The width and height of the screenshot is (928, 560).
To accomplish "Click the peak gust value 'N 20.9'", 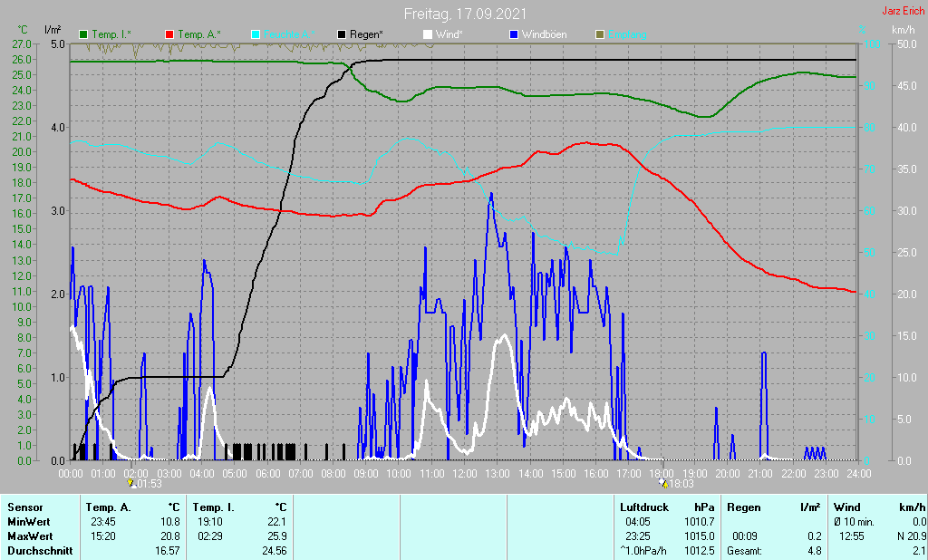I will pos(912,536).
